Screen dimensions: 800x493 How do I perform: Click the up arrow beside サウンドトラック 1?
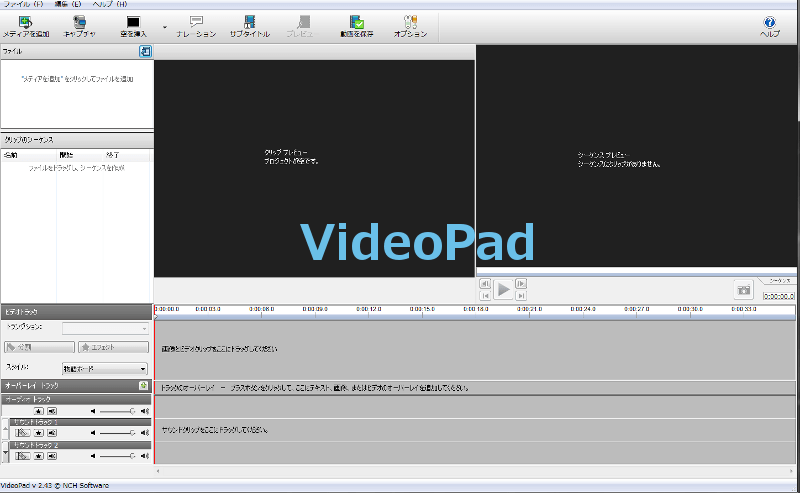(6, 429)
